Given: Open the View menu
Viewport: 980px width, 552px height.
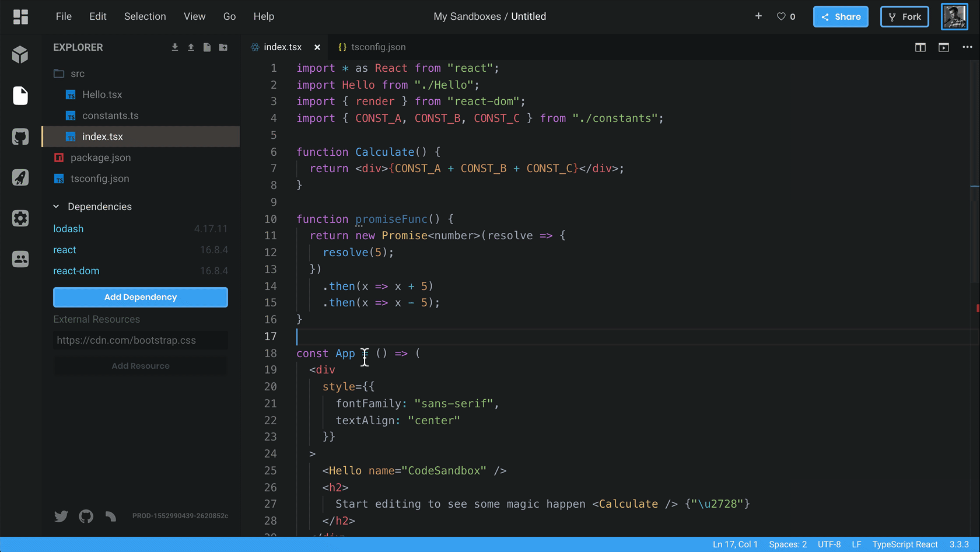Looking at the screenshot, I should (194, 16).
